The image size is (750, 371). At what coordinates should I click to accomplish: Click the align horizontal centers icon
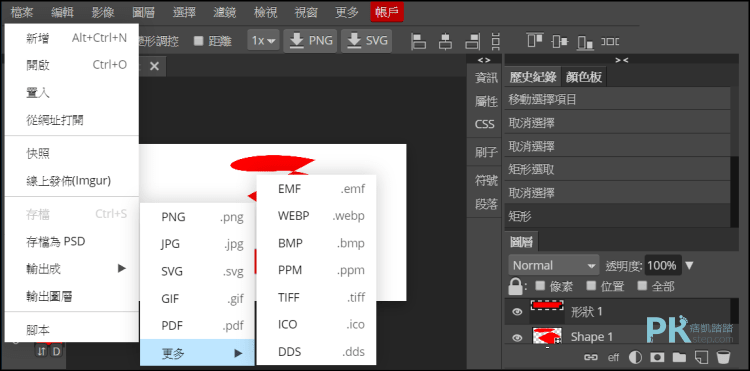[446, 41]
